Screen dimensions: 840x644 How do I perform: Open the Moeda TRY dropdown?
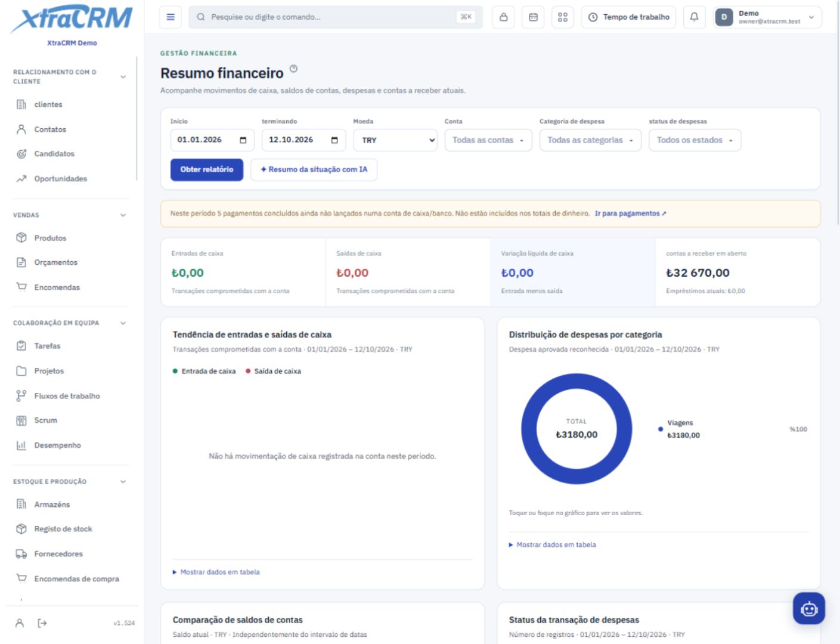tap(395, 140)
